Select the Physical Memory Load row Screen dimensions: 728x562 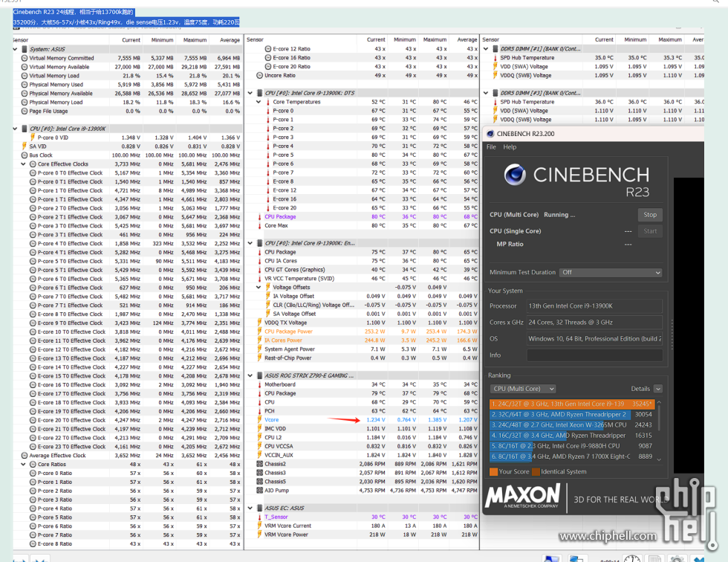[128, 102]
